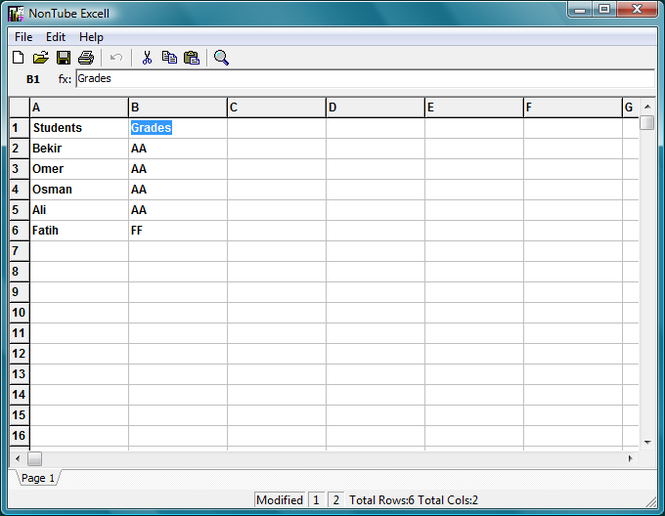Select the FF grade cell

pos(178,231)
